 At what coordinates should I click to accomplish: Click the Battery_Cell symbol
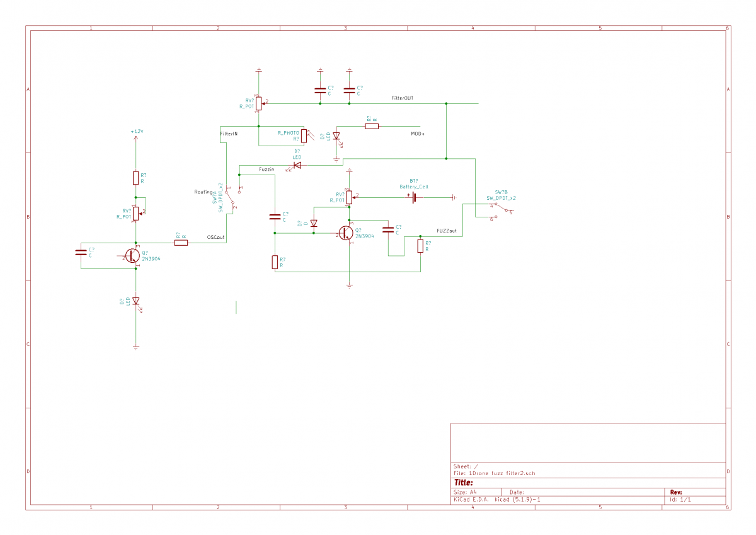(x=413, y=198)
